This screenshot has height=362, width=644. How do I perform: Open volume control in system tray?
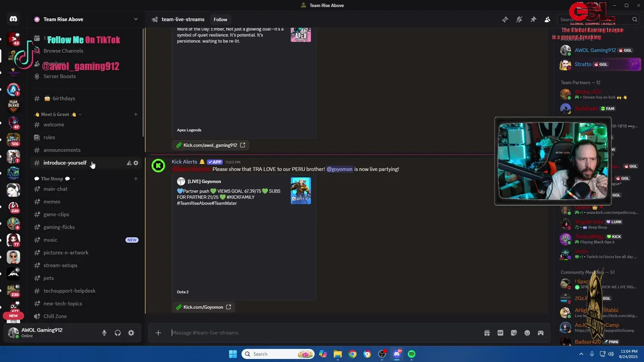click(x=611, y=354)
